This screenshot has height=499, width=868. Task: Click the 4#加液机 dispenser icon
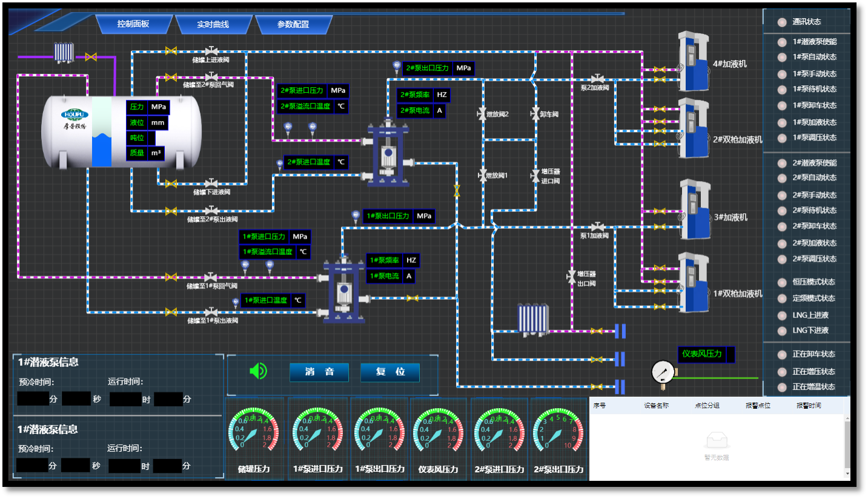(693, 61)
